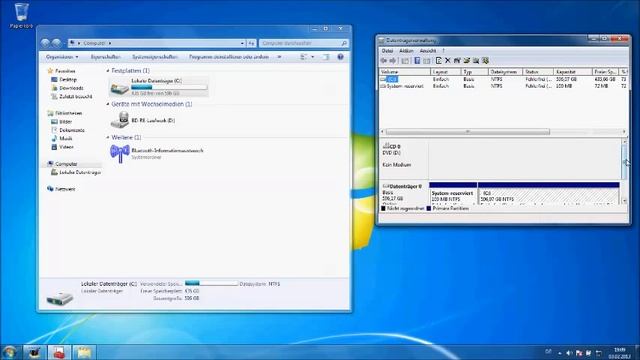640x360 pixels.
Task: Open the Videos library
Action: (62, 147)
